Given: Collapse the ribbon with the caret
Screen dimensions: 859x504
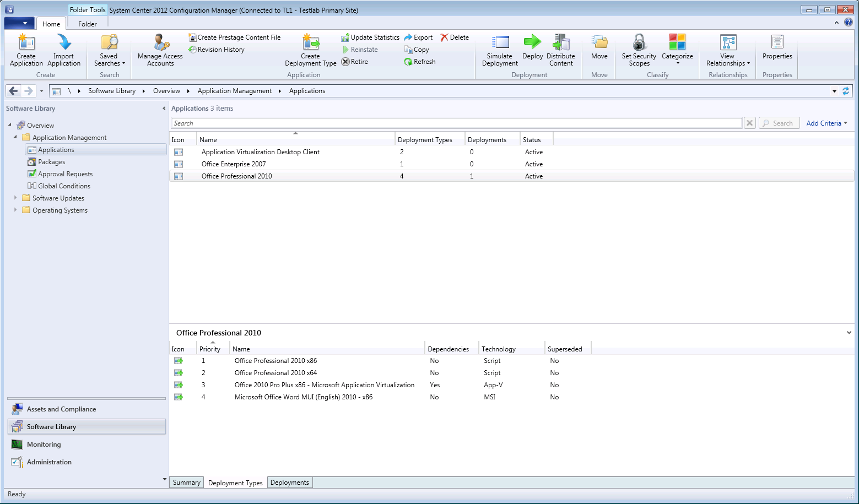Looking at the screenshot, I should pyautogui.click(x=836, y=23).
